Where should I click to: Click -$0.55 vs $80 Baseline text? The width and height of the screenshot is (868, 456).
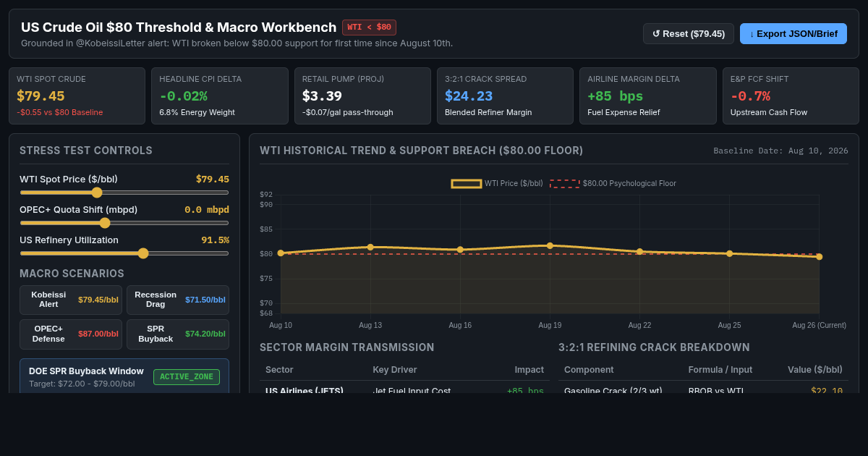60,112
